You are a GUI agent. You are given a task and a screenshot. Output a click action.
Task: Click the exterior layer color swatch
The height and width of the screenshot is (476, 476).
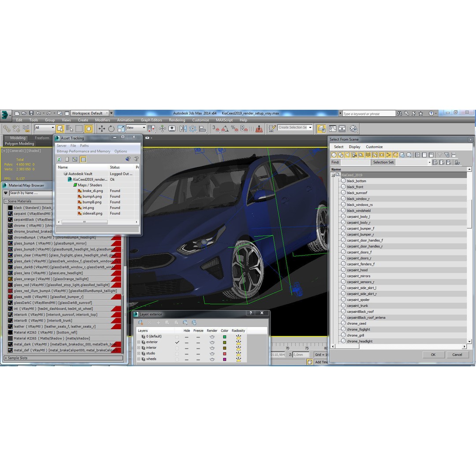[225, 342]
